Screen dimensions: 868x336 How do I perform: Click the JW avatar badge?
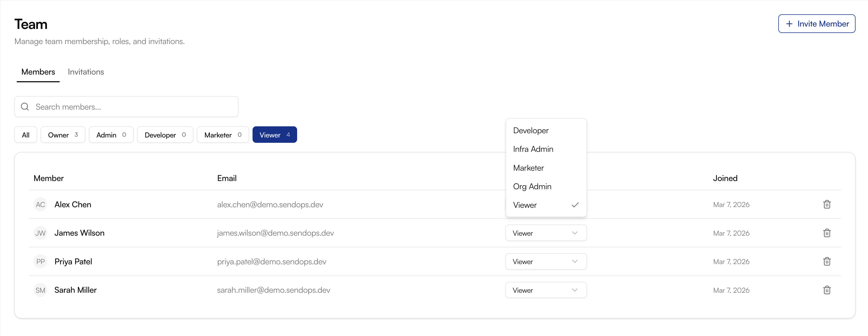coord(40,233)
